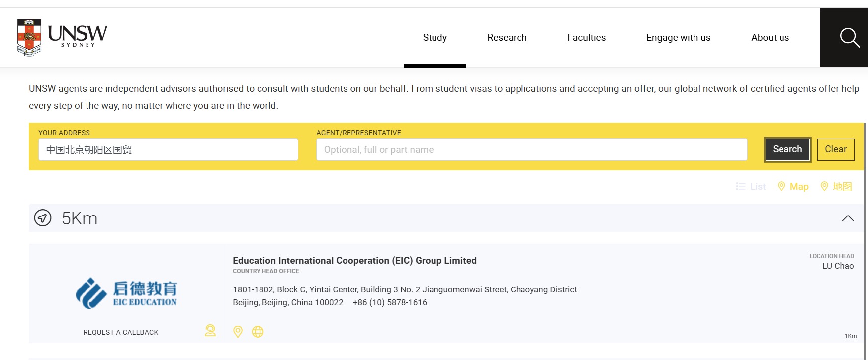The height and width of the screenshot is (360, 868).
Task: Click the Beijing, Beijing, China 100022 text
Action: (x=288, y=302)
